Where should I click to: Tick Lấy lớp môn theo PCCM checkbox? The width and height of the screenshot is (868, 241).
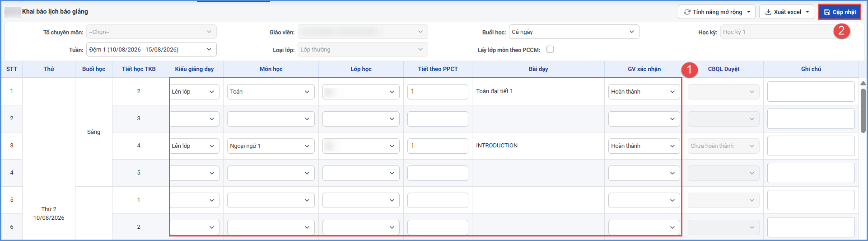coord(550,49)
